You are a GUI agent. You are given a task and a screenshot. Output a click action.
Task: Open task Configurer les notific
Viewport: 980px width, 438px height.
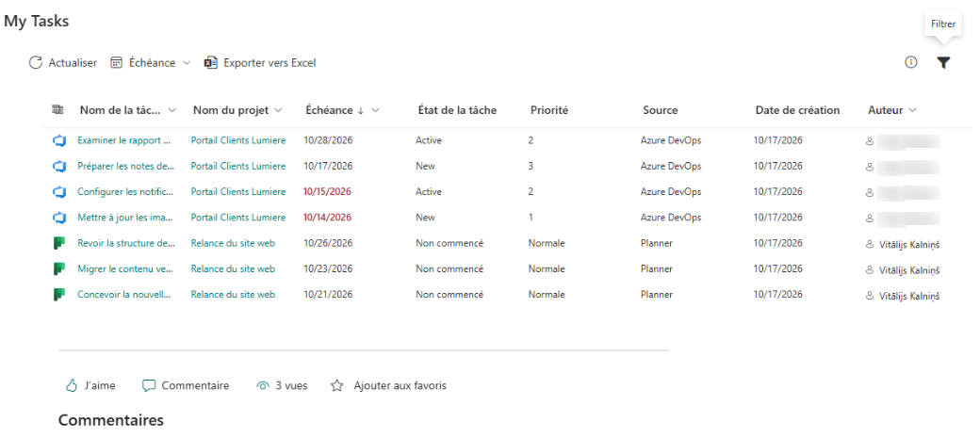(124, 192)
